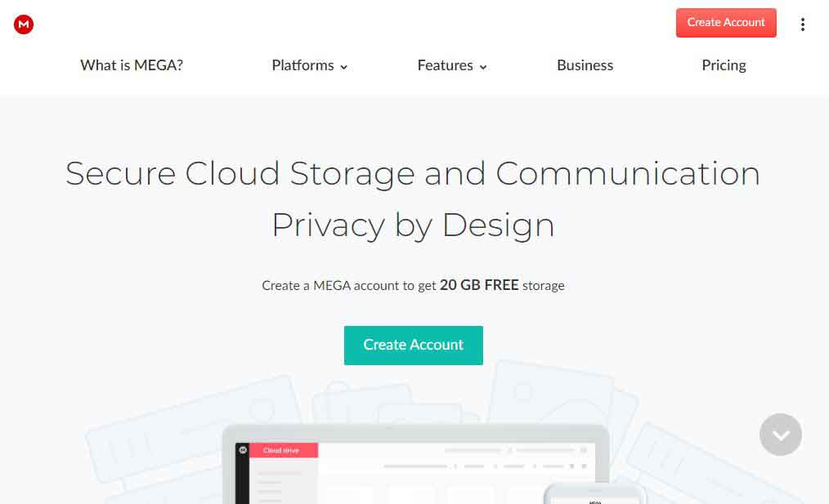Expand the chevron next to Features
Viewport: 829px width, 504px height.
[x=483, y=67]
